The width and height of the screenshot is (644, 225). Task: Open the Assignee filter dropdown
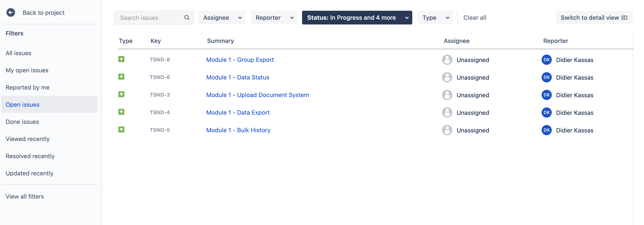221,18
